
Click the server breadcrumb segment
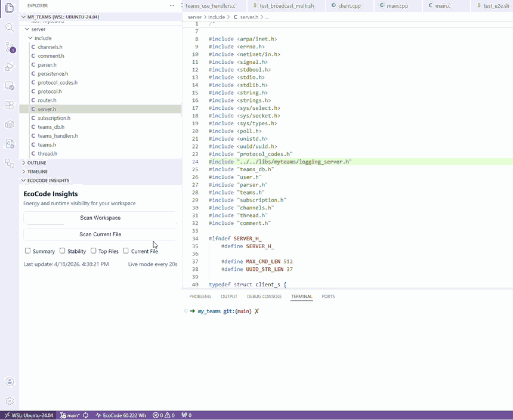click(x=194, y=17)
